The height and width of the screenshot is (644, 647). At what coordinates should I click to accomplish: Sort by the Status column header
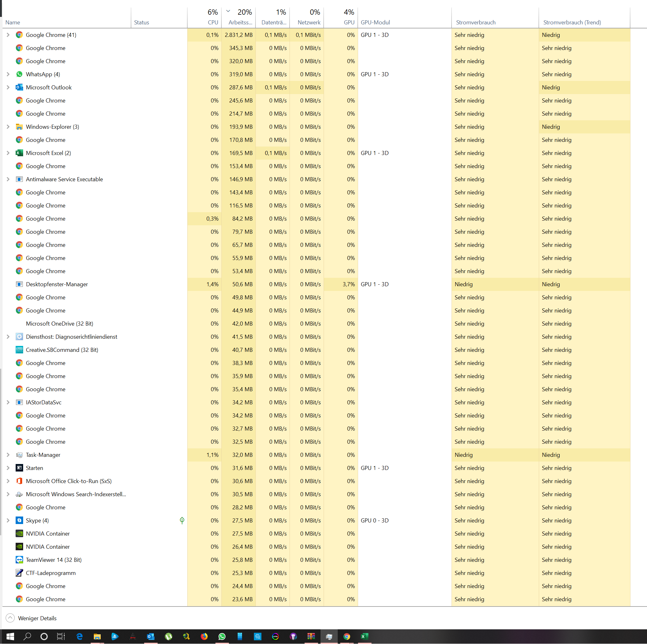pyautogui.click(x=159, y=17)
